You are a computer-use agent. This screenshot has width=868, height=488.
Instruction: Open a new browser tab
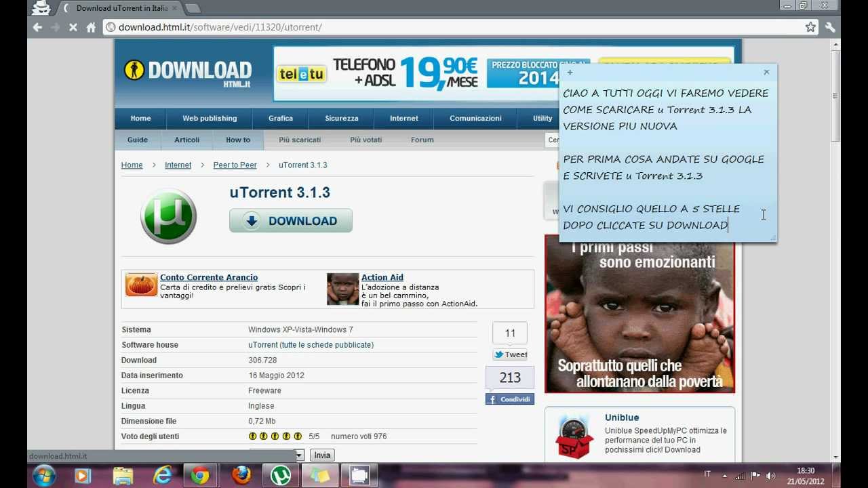coord(193,8)
